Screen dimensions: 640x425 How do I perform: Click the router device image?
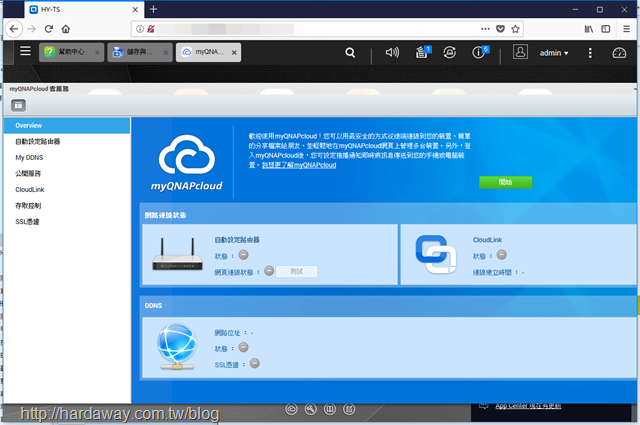point(177,254)
